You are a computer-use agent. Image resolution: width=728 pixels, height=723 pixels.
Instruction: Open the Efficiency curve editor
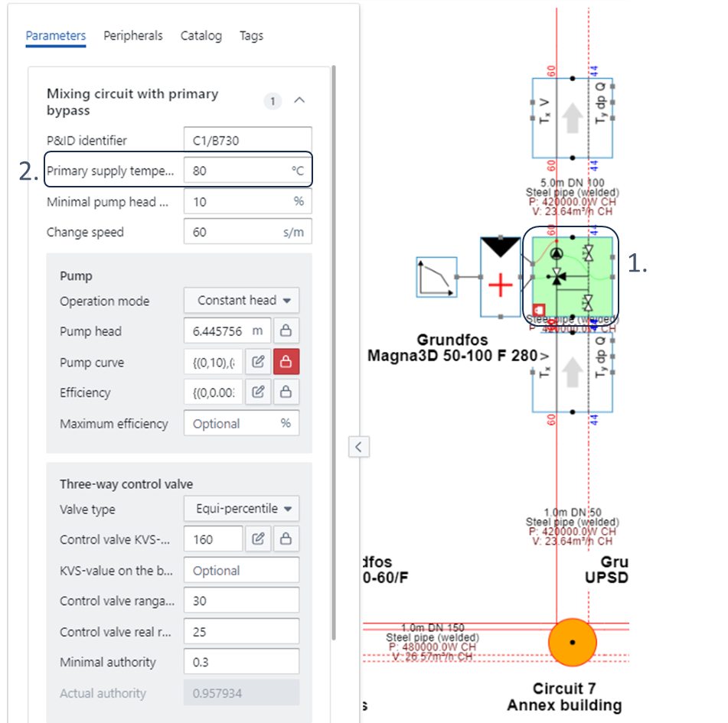pyautogui.click(x=259, y=392)
